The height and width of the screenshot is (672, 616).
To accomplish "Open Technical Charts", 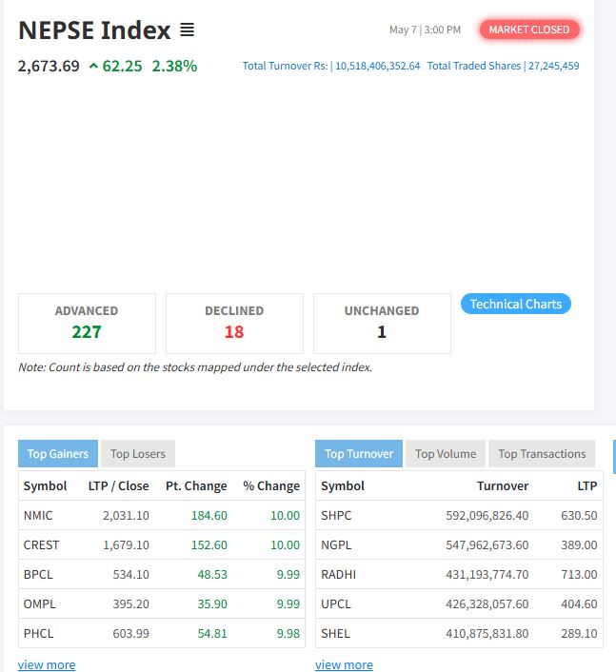I will click(516, 304).
